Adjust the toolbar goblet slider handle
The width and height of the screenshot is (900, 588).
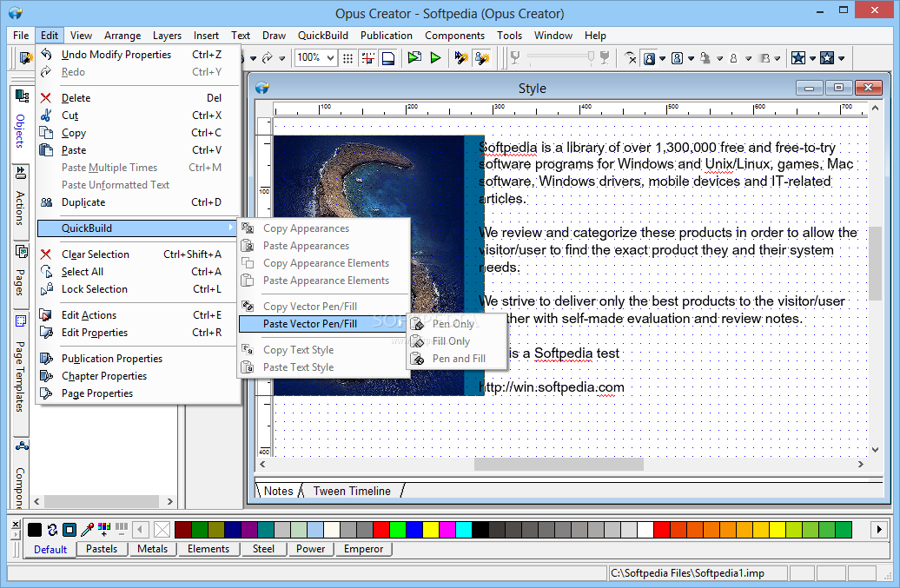click(x=591, y=56)
